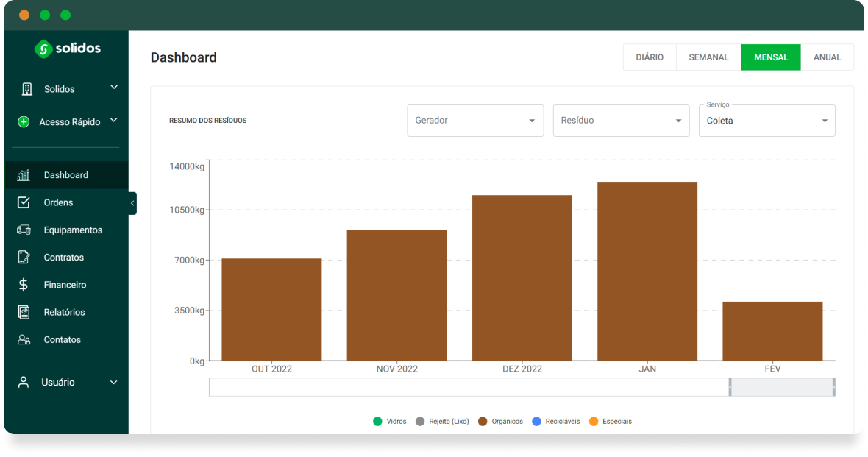Click the DEZ 2022 bar

tap(522, 278)
